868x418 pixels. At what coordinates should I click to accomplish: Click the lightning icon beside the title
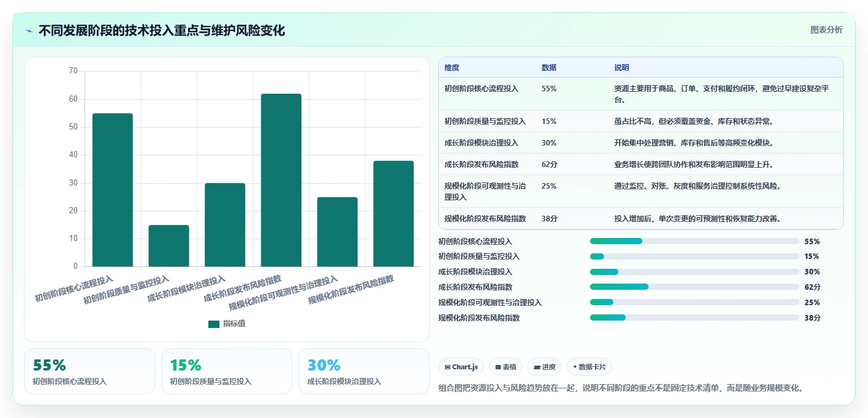[x=29, y=31]
